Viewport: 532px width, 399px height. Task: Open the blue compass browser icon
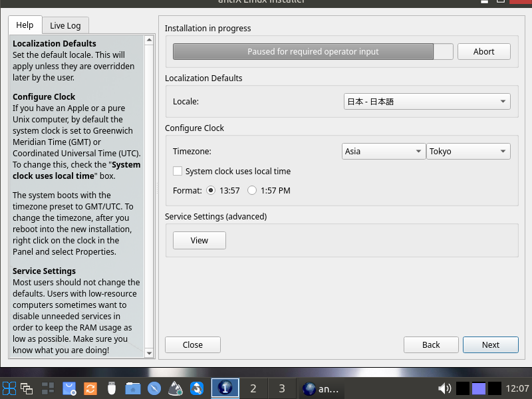pyautogui.click(x=154, y=388)
